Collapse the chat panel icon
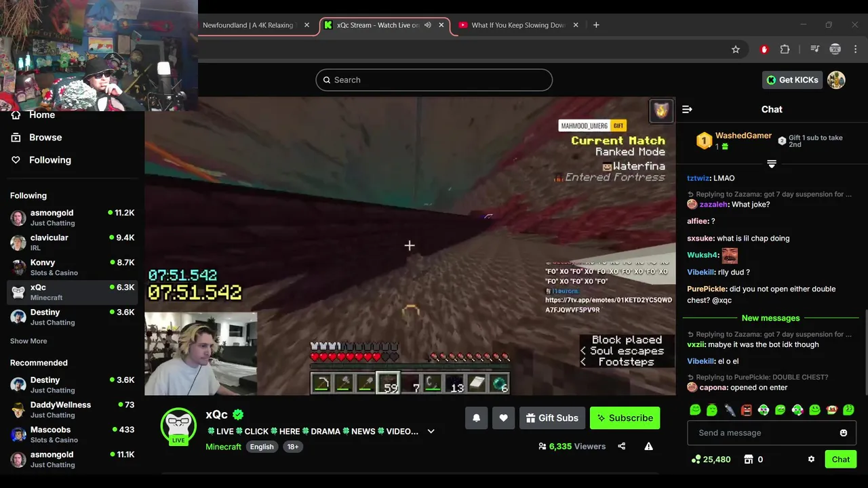The width and height of the screenshot is (868, 488). (x=687, y=109)
